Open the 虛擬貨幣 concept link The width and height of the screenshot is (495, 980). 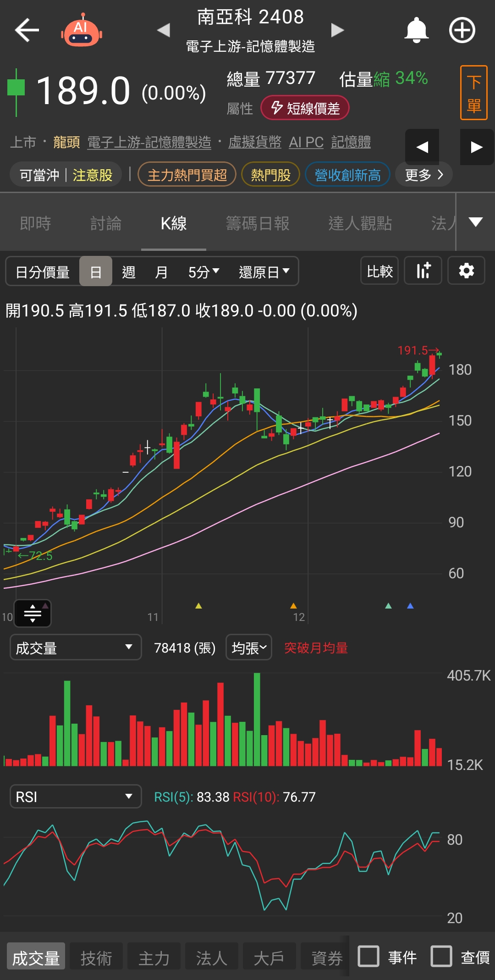click(255, 142)
